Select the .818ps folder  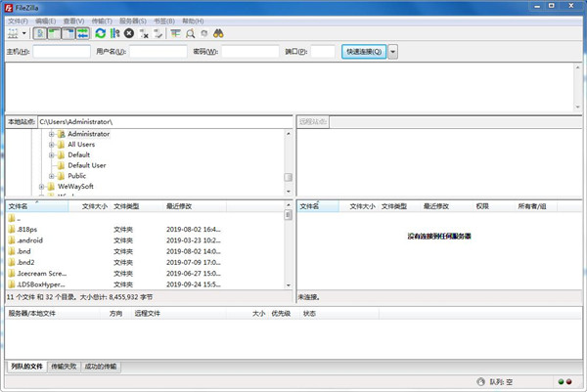pos(145,230)
